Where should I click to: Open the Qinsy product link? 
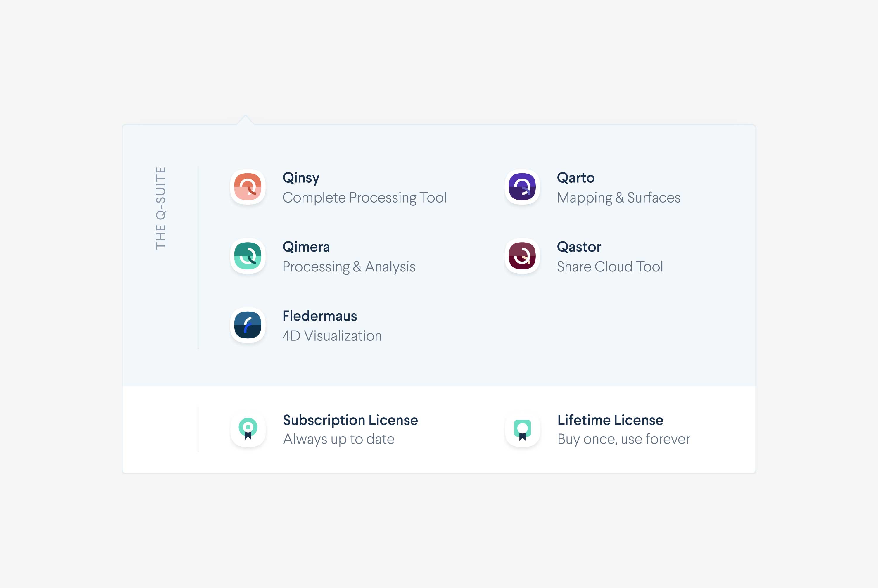[301, 178]
